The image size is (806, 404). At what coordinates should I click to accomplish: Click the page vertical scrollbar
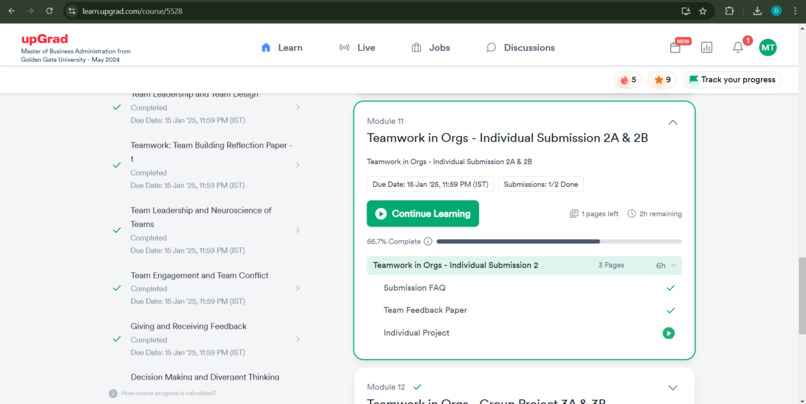pos(801,296)
